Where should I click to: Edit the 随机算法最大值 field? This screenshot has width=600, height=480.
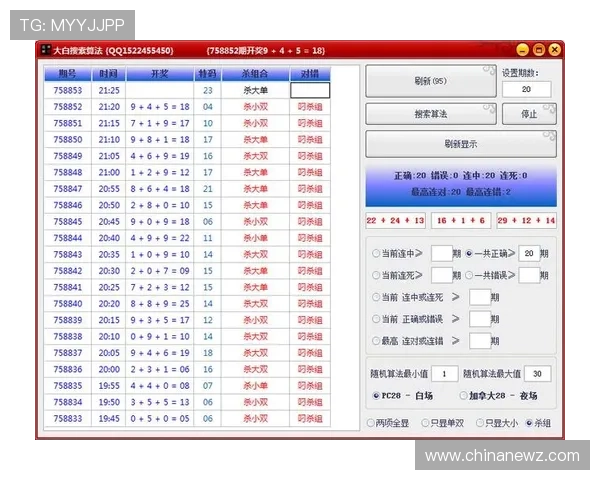click(538, 374)
